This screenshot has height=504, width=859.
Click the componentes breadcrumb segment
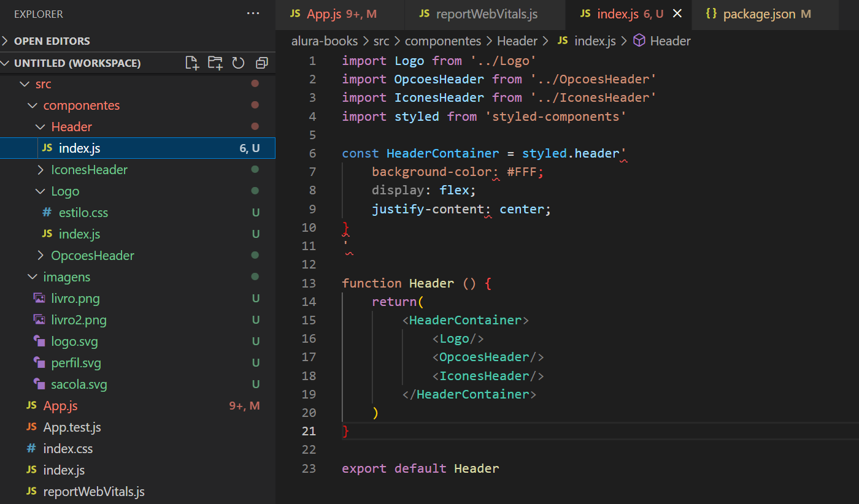(x=443, y=41)
